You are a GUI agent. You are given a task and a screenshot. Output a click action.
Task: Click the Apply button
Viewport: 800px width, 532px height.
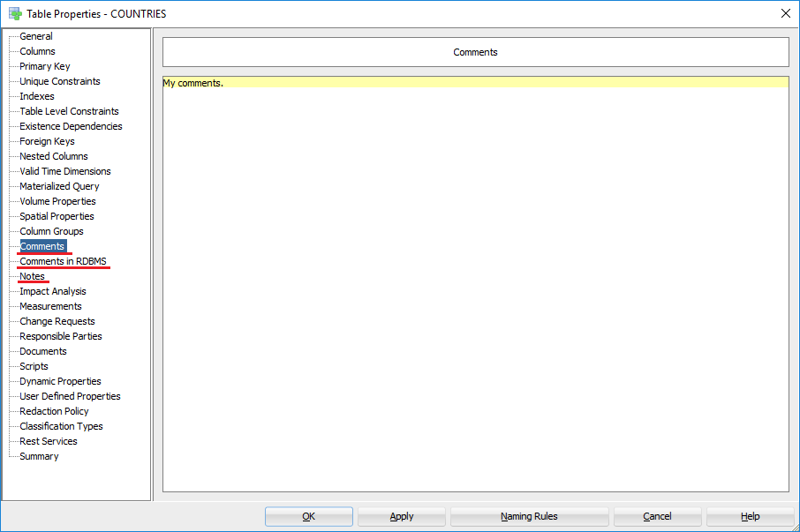[402, 516]
